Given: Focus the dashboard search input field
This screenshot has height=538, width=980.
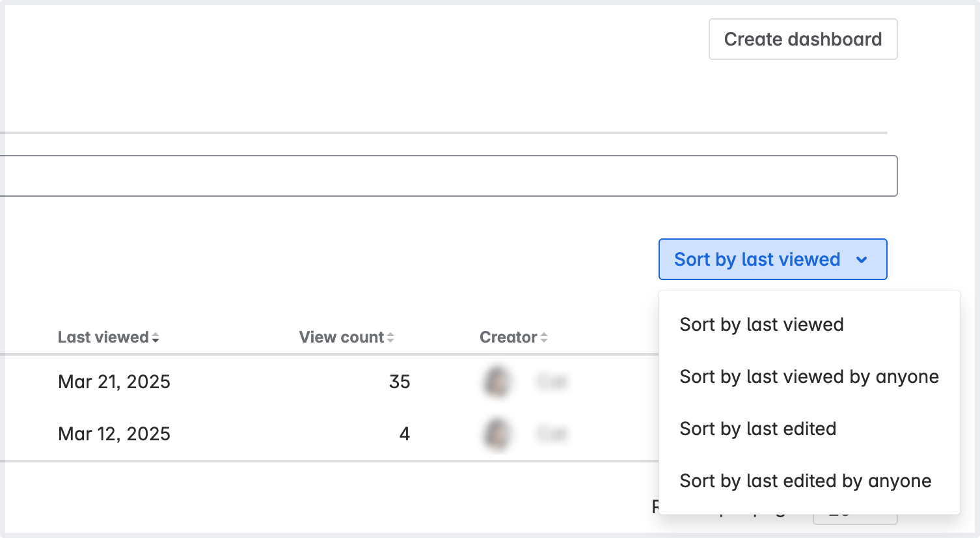Looking at the screenshot, I should coord(449,176).
